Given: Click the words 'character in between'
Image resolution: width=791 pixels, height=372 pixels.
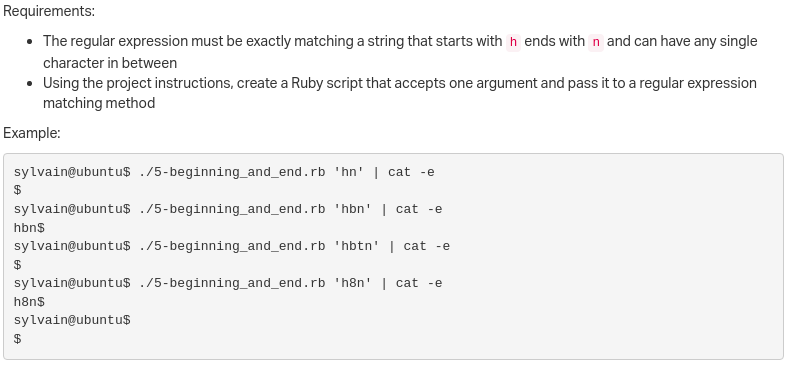Looking at the screenshot, I should (110, 63).
